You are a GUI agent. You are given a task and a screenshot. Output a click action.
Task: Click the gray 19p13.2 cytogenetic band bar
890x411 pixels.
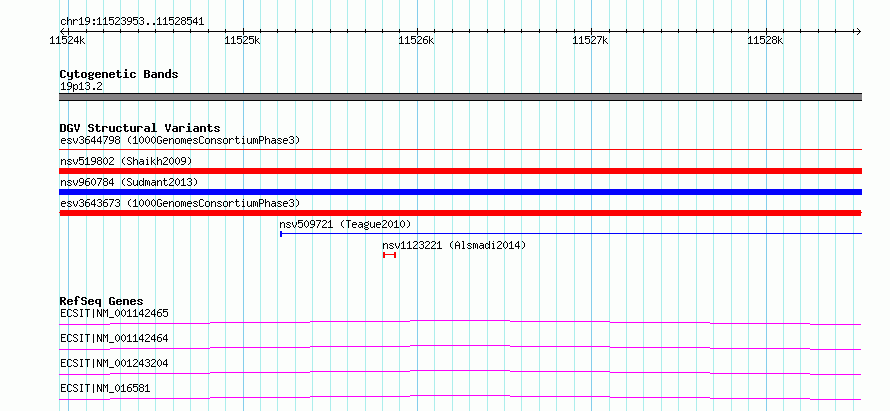pyautogui.click(x=460, y=97)
